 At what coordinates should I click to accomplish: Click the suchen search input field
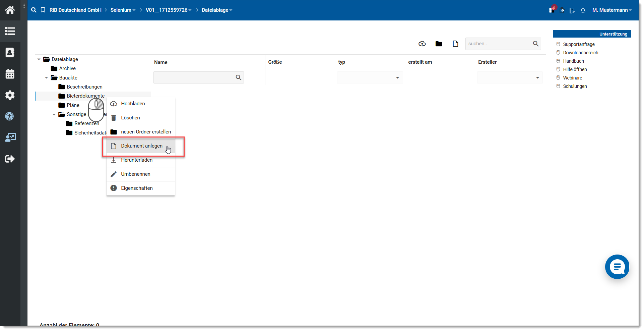498,44
